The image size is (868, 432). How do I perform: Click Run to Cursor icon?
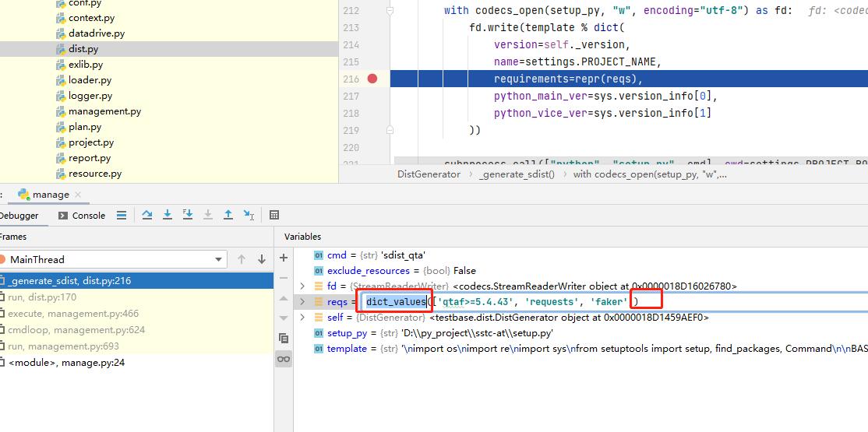coord(249,215)
